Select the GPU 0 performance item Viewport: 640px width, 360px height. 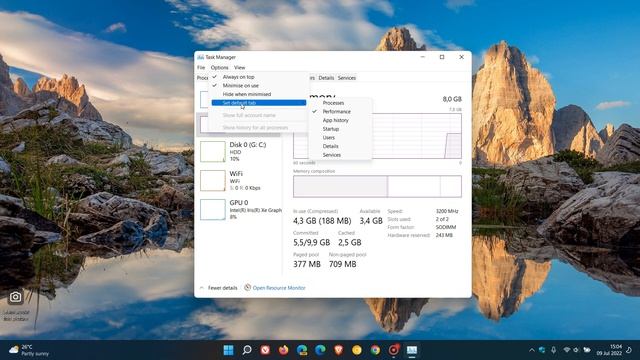click(240, 209)
